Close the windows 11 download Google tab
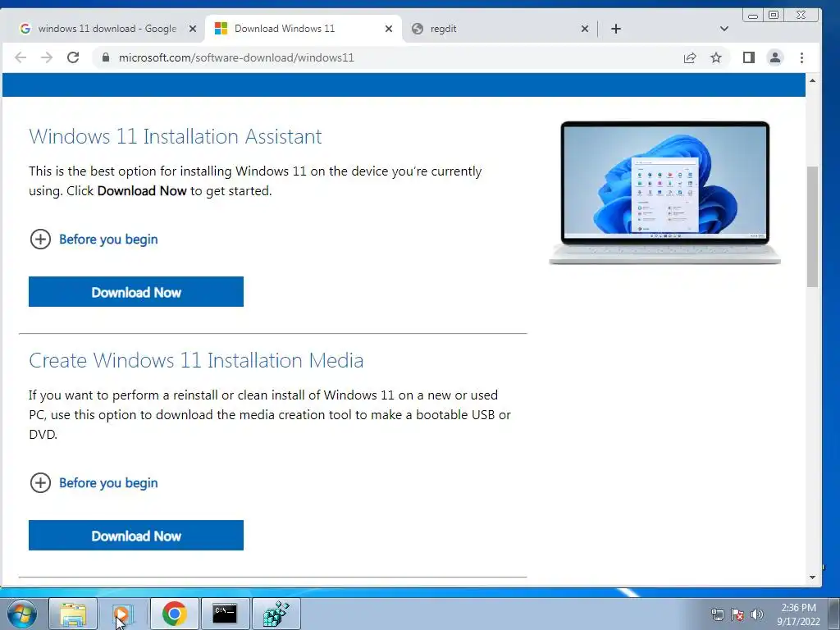The image size is (840, 630). [x=193, y=29]
